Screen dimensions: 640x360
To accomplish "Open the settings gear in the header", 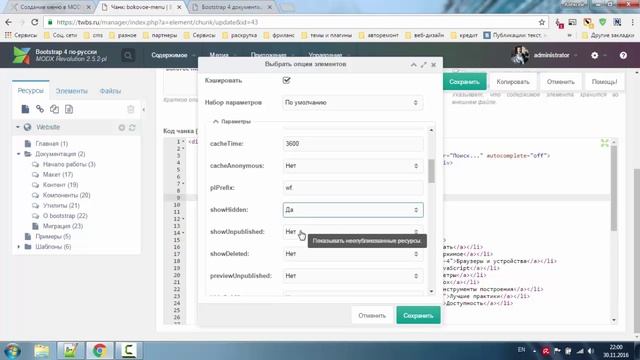I will [x=595, y=55].
